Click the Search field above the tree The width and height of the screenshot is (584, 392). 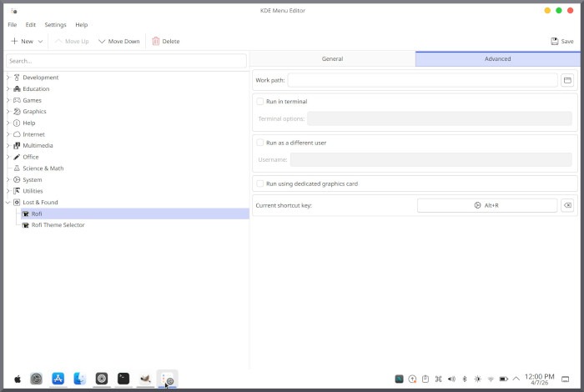pos(126,61)
